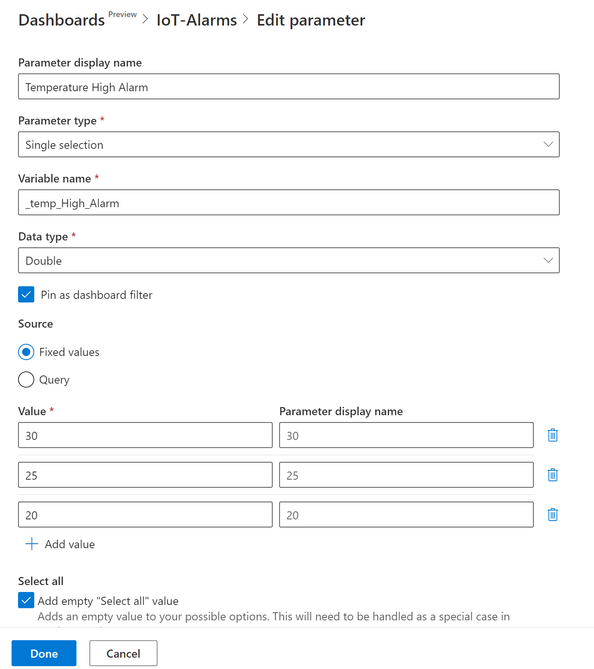Screen dimensions: 594x669
Task: Toggle Add empty "Select all" value checkbox
Action: point(26,600)
